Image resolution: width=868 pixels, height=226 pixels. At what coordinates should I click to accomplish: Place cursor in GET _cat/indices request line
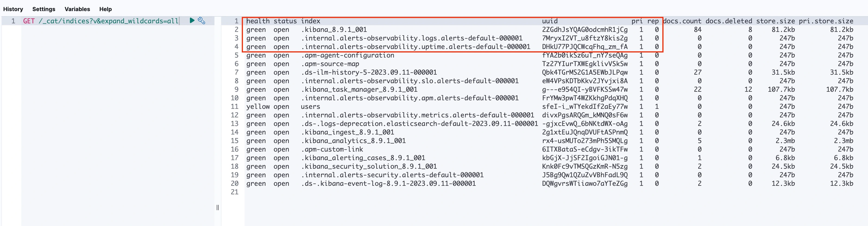click(101, 21)
